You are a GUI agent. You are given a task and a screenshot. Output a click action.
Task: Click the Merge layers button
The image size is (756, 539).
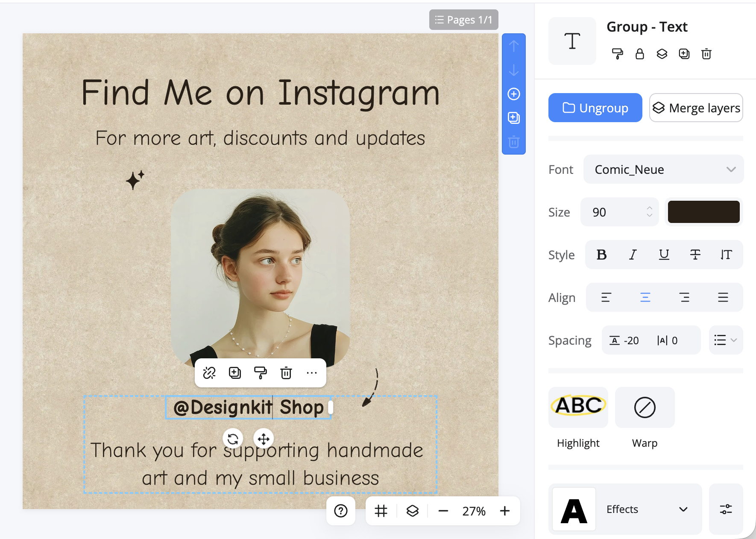(x=696, y=108)
